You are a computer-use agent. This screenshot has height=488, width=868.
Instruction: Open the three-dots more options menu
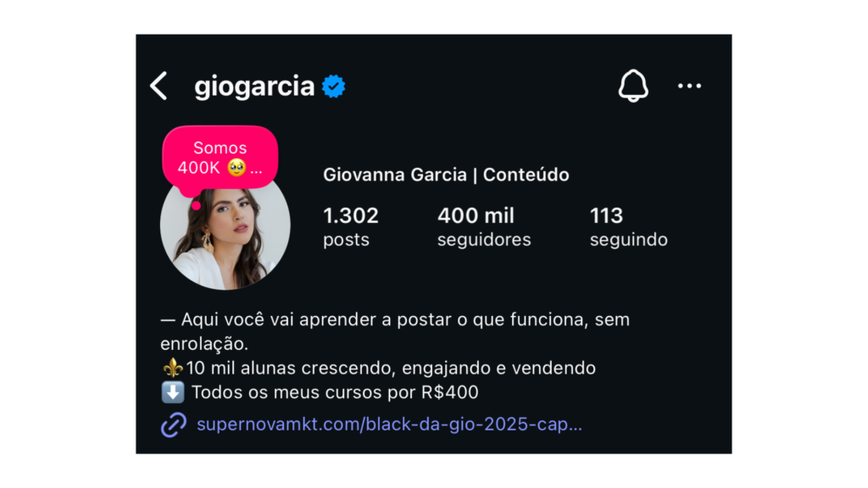(x=690, y=86)
